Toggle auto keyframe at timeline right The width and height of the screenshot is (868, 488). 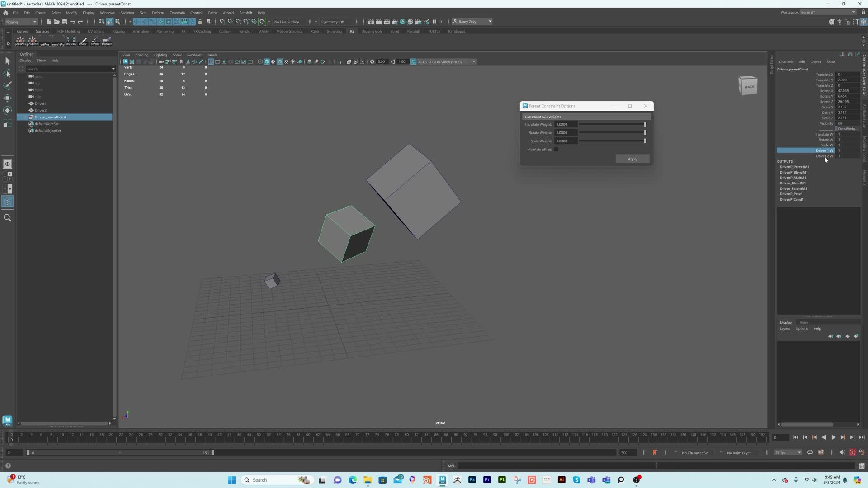(x=853, y=452)
